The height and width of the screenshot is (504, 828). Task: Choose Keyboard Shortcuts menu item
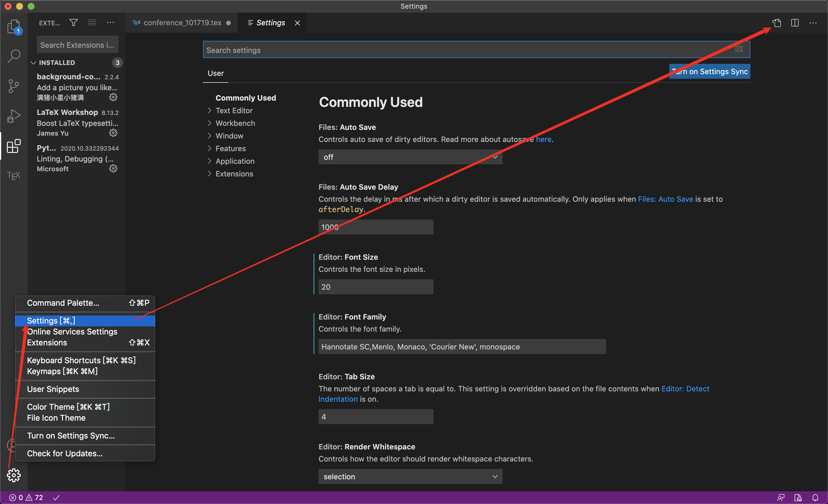85,360
